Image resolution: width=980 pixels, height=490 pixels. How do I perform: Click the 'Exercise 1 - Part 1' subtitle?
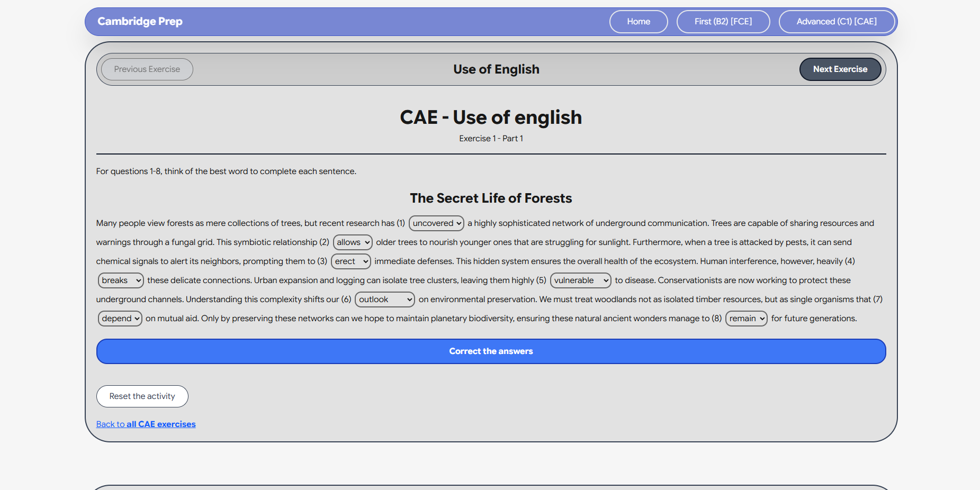[x=491, y=139]
